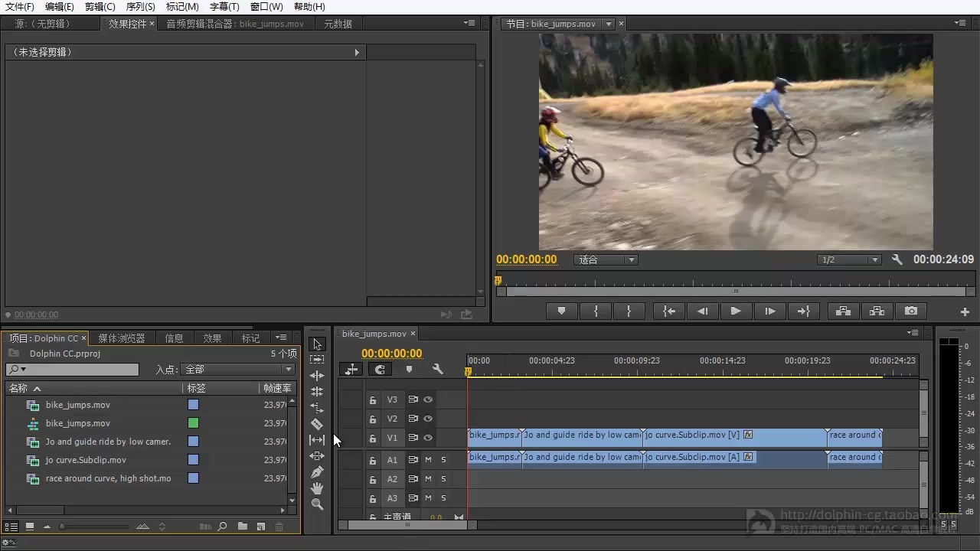Open the 文件(F) menu

20,7
